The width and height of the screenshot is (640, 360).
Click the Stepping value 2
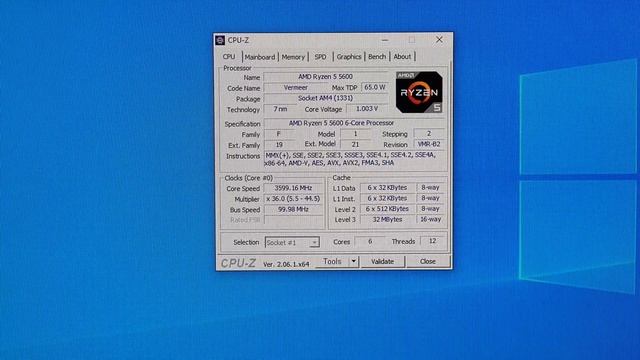point(429,133)
